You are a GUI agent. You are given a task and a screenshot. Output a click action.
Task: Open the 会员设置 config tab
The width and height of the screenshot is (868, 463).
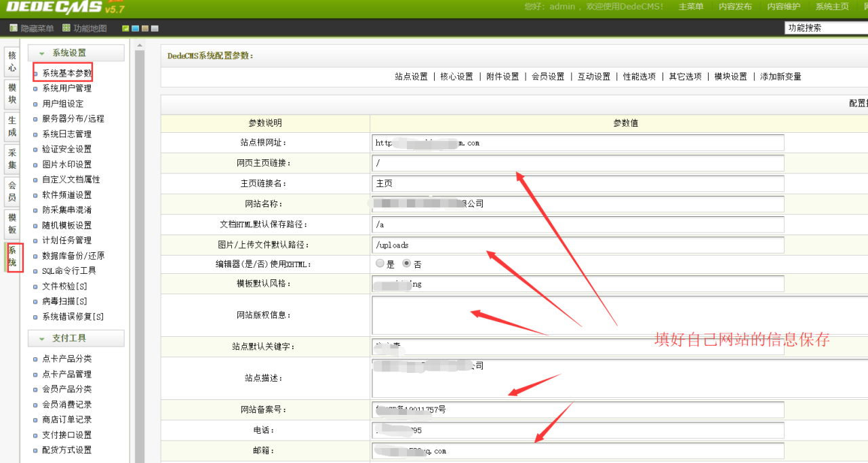[x=549, y=77]
